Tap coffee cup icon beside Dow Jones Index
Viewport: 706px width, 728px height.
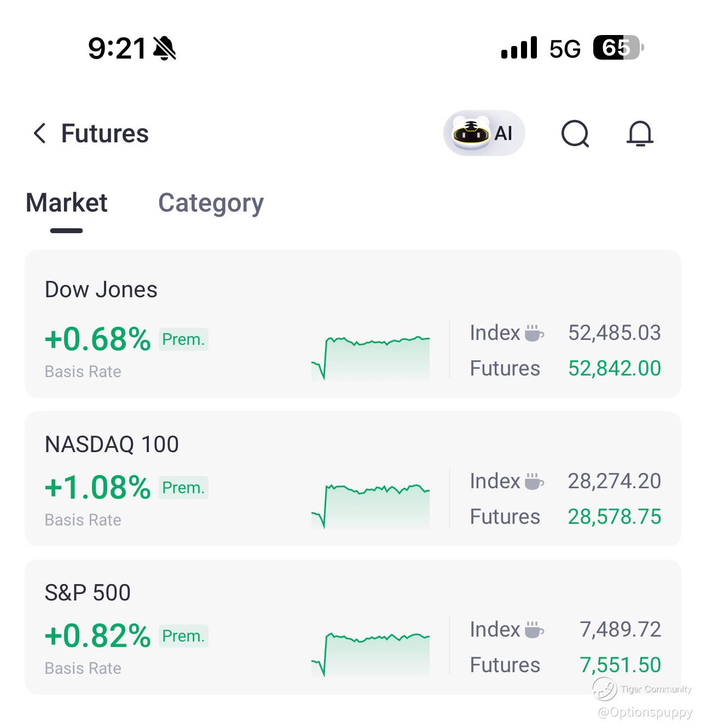pyautogui.click(x=534, y=333)
